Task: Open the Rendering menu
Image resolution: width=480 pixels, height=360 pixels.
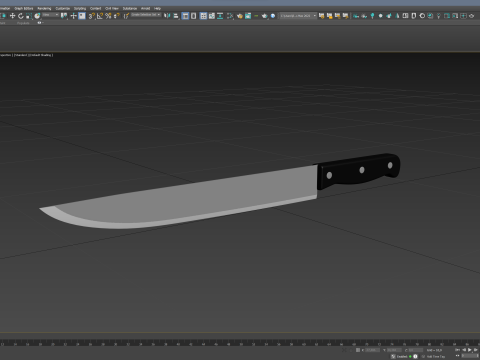Action: point(44,8)
